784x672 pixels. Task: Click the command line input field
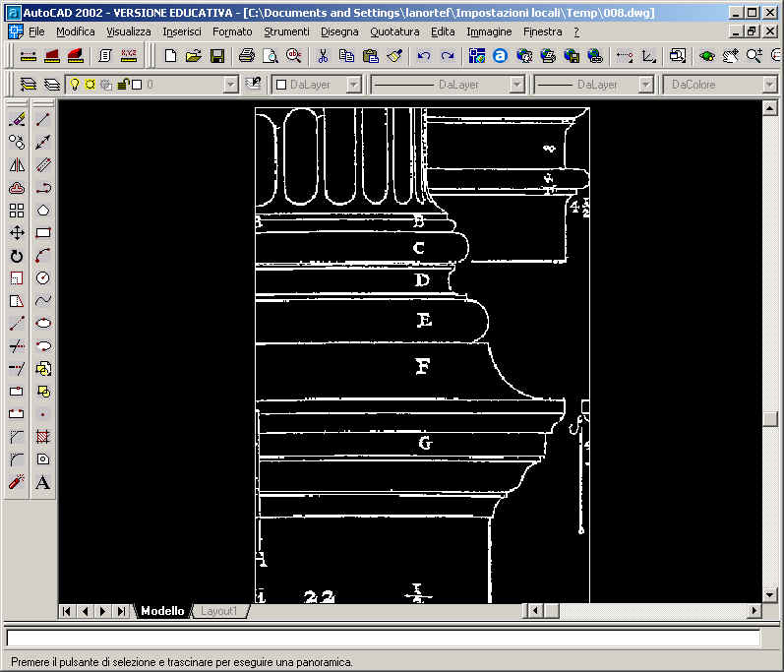[384, 640]
